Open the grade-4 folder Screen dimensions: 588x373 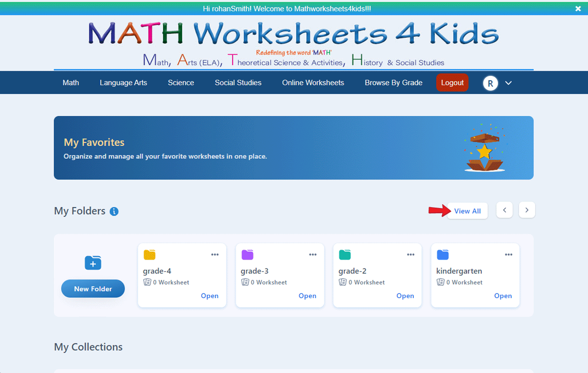point(210,296)
